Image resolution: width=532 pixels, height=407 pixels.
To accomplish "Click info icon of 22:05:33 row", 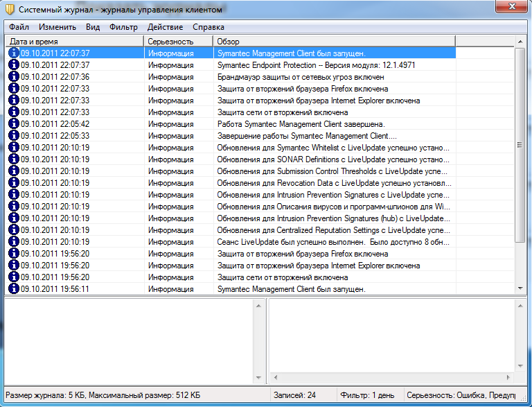I will click(x=14, y=136).
